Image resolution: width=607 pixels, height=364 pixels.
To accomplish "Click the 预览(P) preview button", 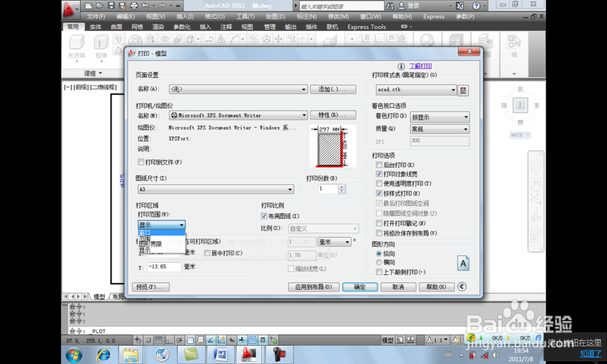I will click(151, 287).
